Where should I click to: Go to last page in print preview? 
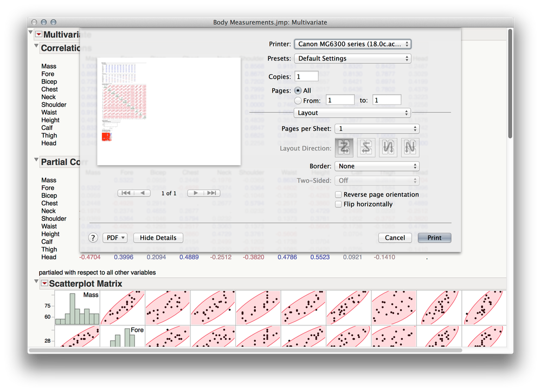tap(212, 193)
